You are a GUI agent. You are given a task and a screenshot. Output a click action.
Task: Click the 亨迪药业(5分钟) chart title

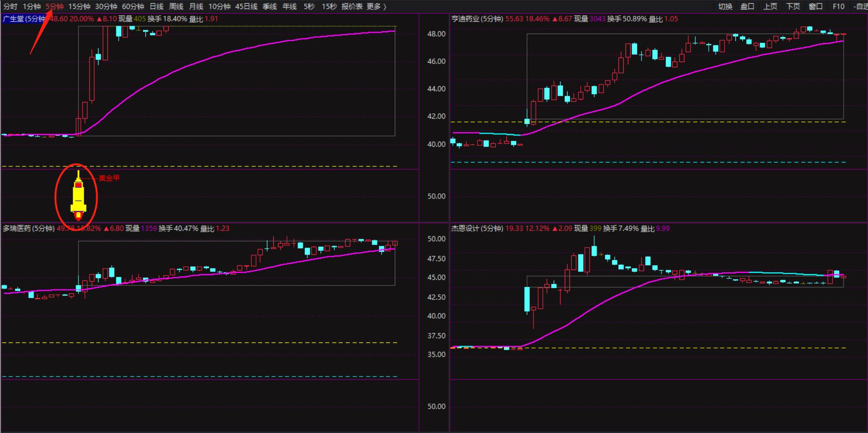(x=477, y=19)
